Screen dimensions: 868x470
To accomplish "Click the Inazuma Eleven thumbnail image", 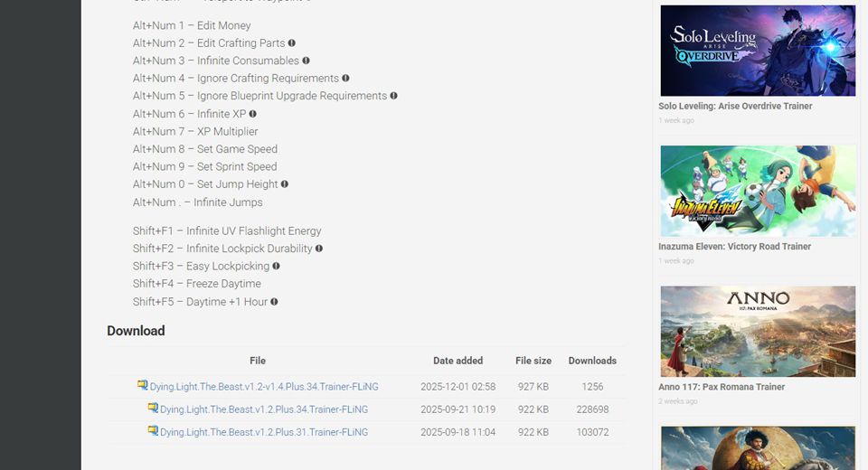I will click(x=758, y=192).
